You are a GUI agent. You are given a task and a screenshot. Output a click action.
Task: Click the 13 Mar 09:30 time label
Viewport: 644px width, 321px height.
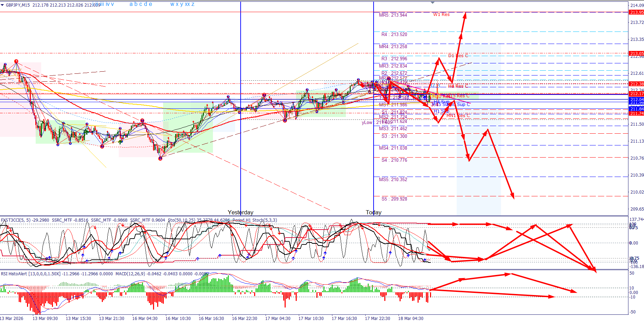pos(45,318)
